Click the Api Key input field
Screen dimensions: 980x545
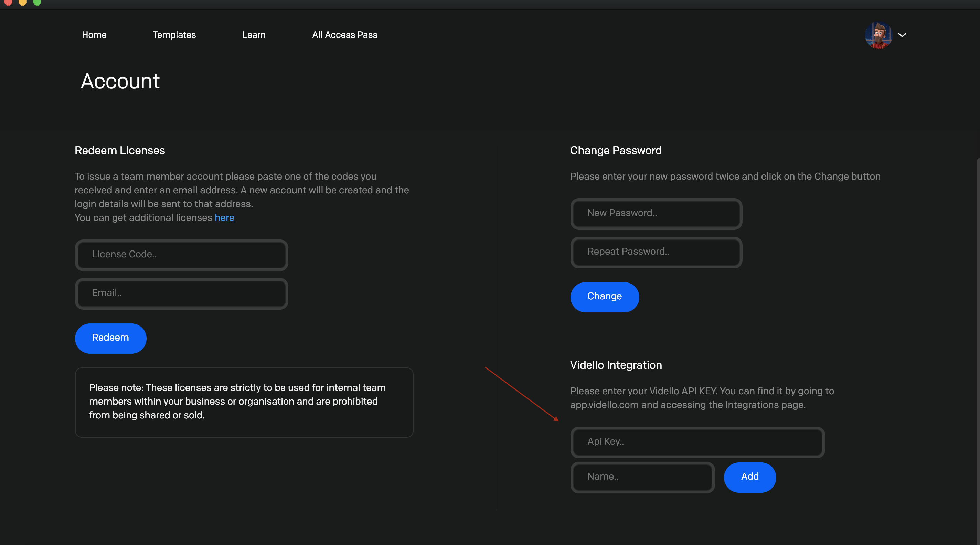pos(697,442)
